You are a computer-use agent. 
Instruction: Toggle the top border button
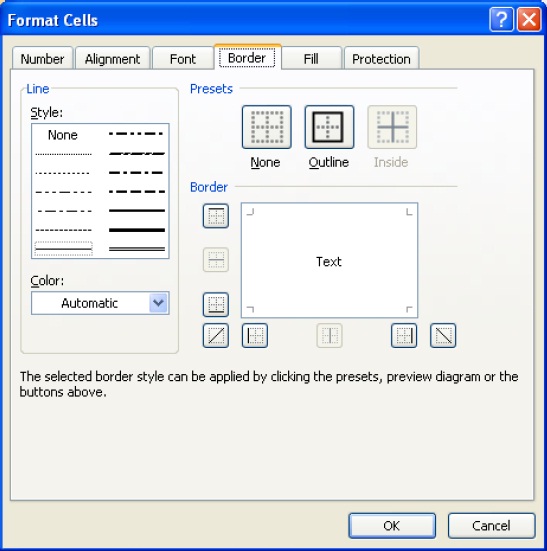(x=216, y=216)
